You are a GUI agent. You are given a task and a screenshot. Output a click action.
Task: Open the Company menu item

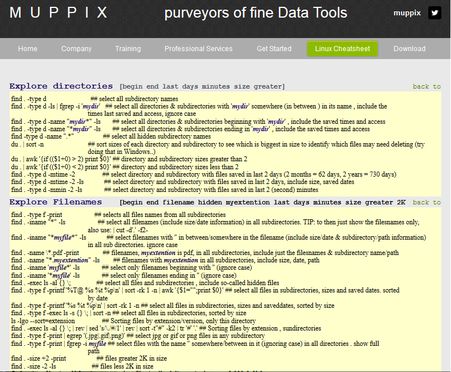(x=76, y=49)
